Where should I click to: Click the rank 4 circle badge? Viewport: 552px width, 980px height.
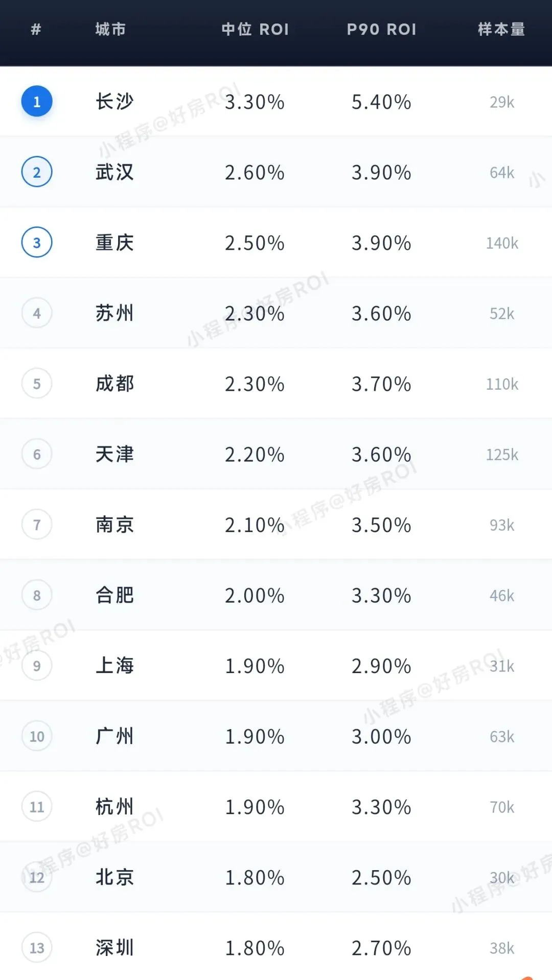tap(37, 313)
